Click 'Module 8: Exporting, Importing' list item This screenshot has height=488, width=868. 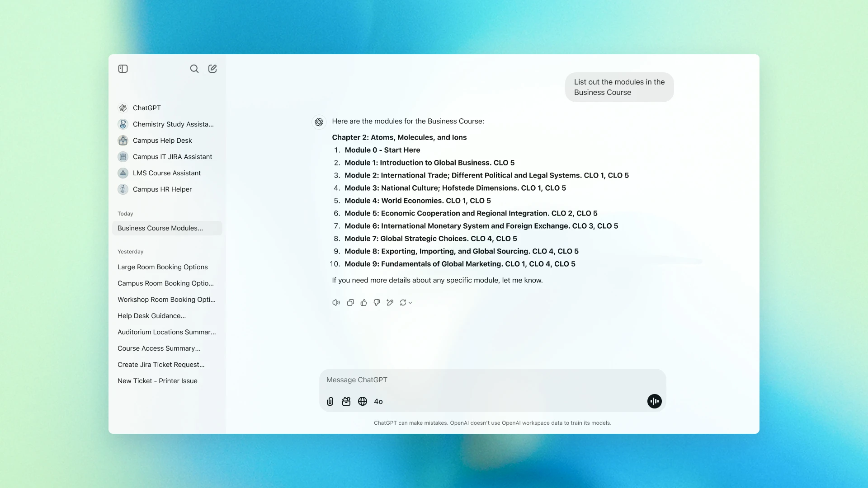click(x=462, y=251)
